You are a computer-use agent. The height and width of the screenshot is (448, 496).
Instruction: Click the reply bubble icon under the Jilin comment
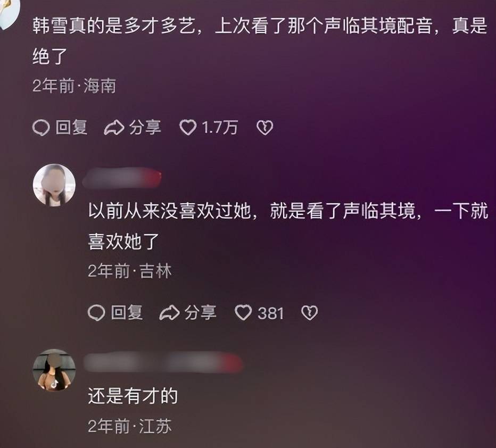coord(96,313)
